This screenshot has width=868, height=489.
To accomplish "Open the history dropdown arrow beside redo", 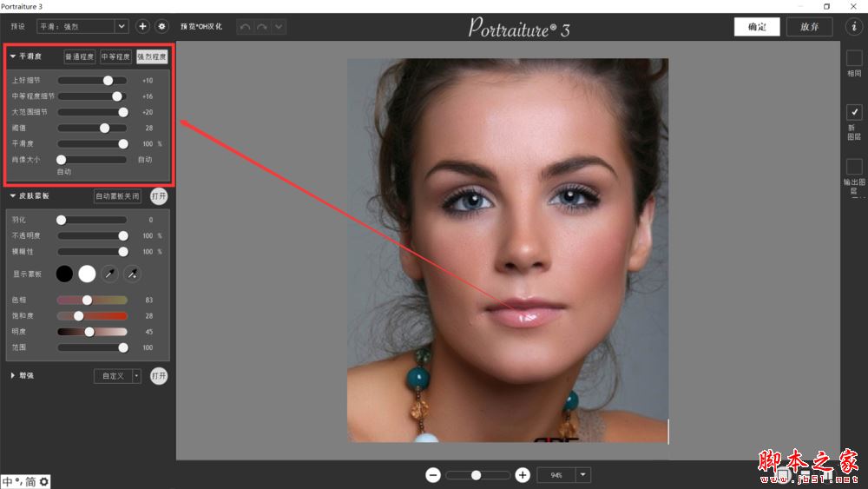I will 279,27.
